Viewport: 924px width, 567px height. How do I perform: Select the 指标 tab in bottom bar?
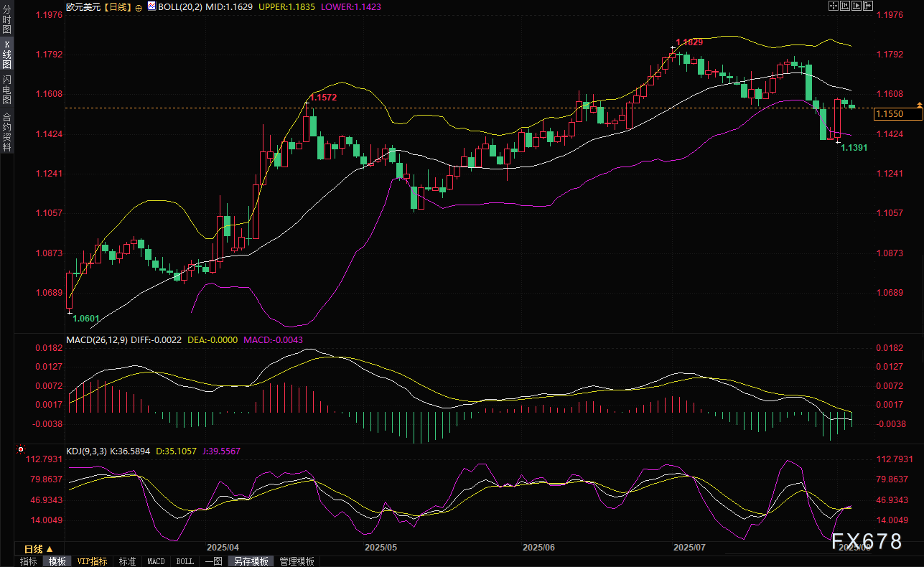point(29,561)
